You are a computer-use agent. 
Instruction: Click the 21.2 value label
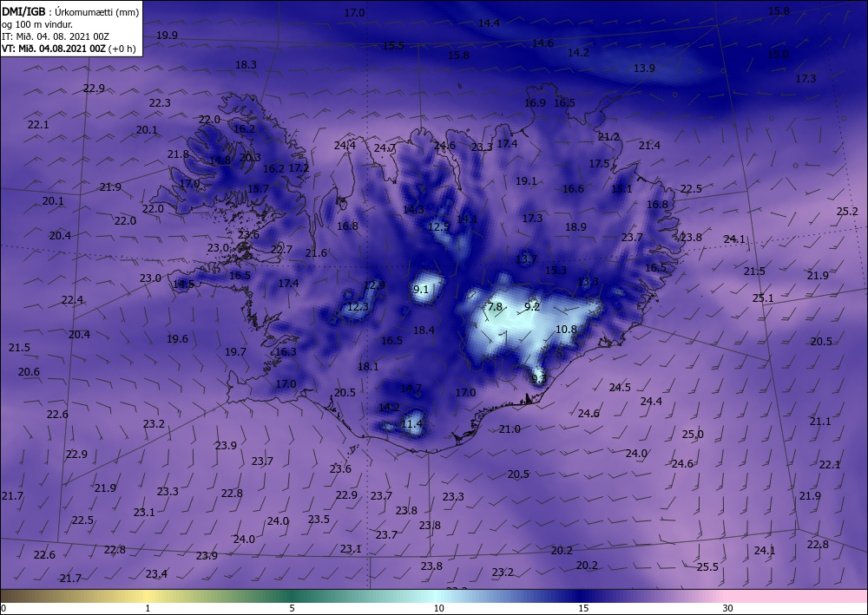point(609,136)
